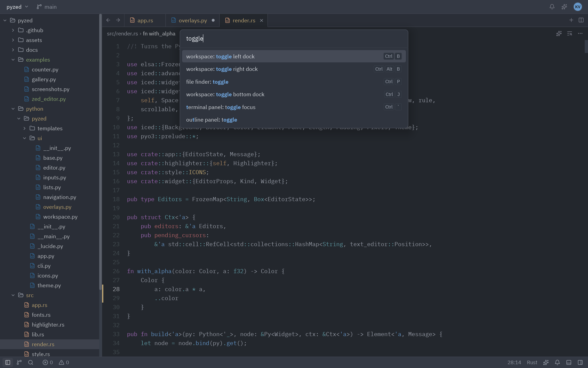
Task: Close the render.rs tab
Action: (x=262, y=20)
